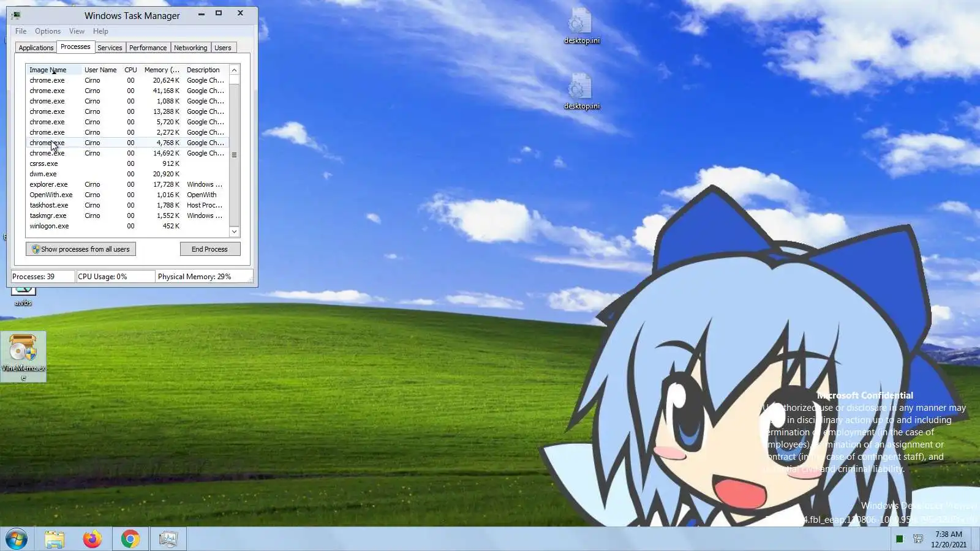
Task: Select the chrome.exe row using 20,624 K
Action: coord(127,80)
